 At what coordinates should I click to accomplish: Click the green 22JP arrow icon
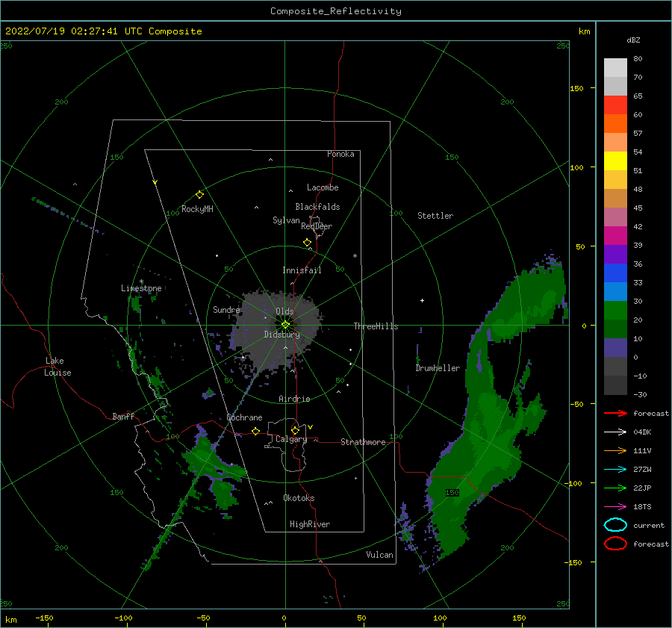tap(615, 488)
